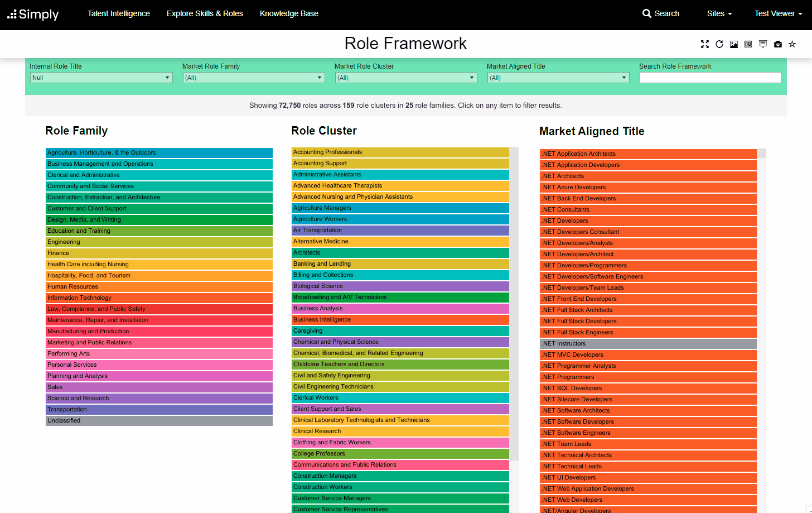Click the dashboard layout export icon
Viewport: 812px width, 513px height.
click(748, 44)
